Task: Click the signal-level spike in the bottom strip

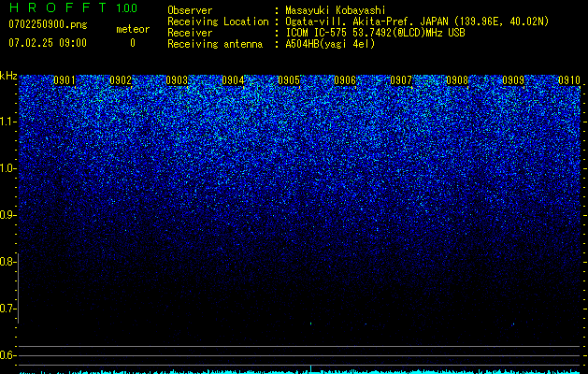Action: click(311, 369)
